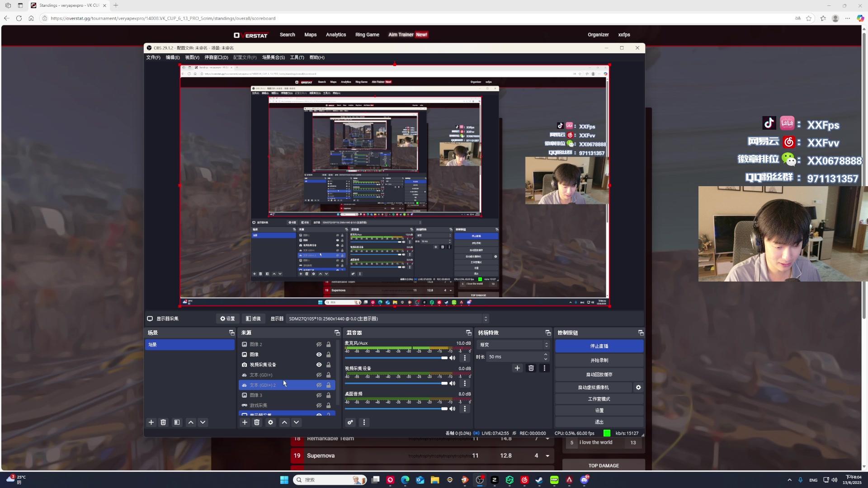Undock the 混音器 panel float icon
868x488 pixels.
tap(468, 333)
